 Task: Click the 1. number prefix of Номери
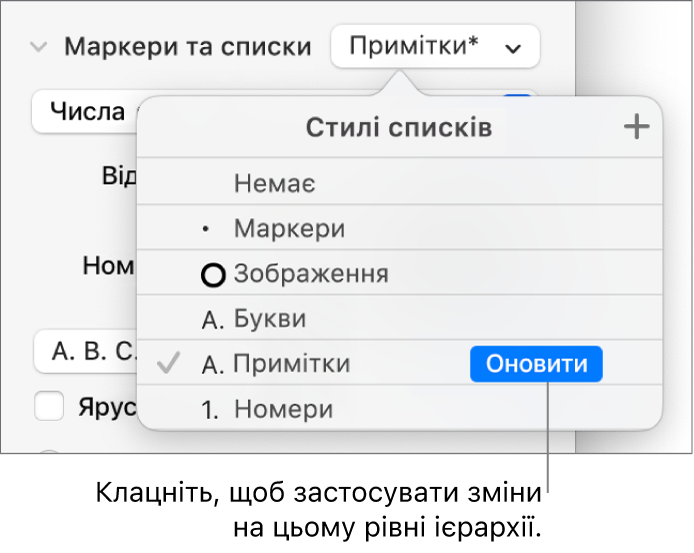pos(211,410)
